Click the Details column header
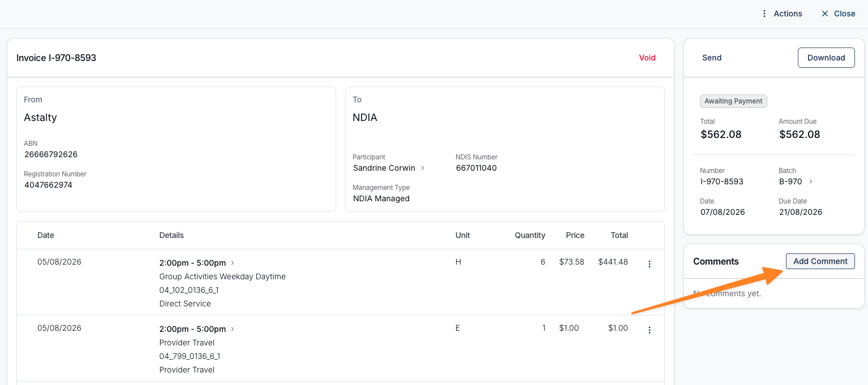The height and width of the screenshot is (385, 868). 171,235
